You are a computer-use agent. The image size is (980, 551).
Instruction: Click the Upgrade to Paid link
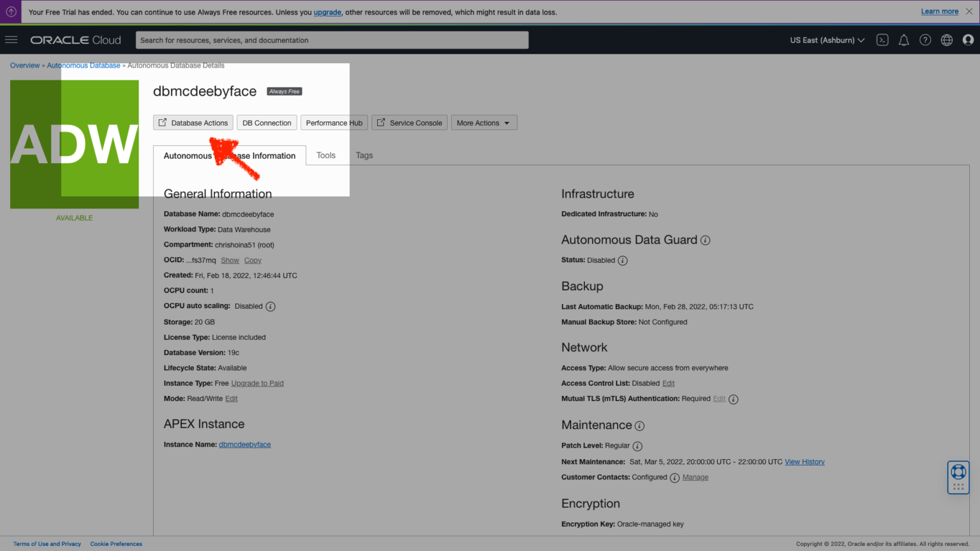coord(257,383)
